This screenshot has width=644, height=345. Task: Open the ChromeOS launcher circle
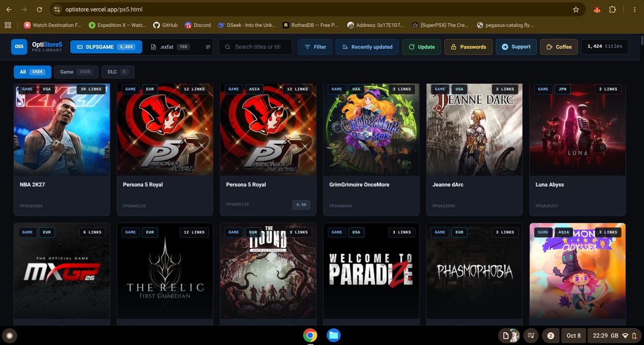coord(10,335)
